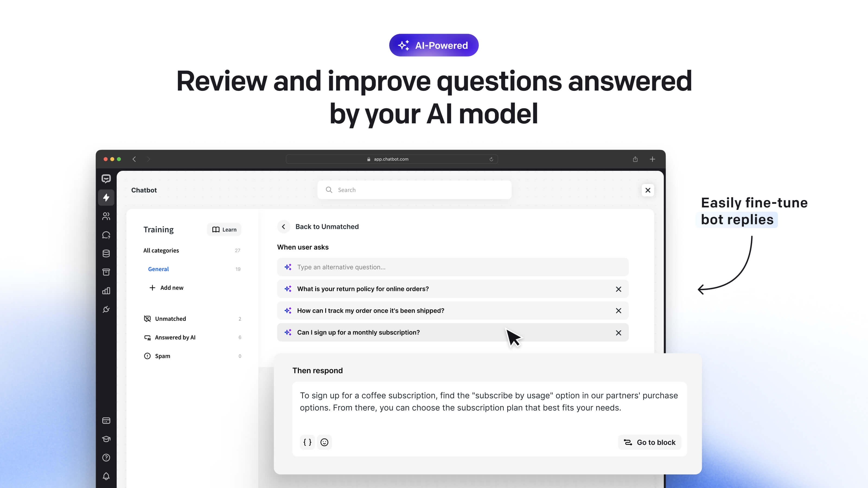Remove the monthly subscription question

click(x=619, y=333)
